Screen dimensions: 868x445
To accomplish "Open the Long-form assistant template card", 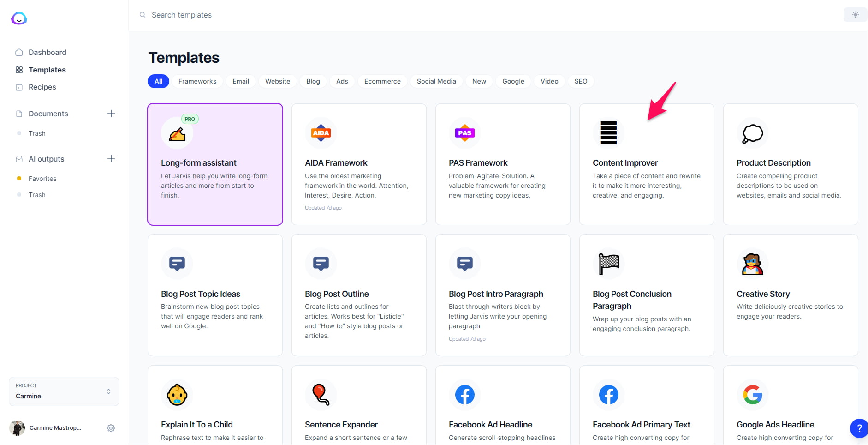I will point(215,164).
